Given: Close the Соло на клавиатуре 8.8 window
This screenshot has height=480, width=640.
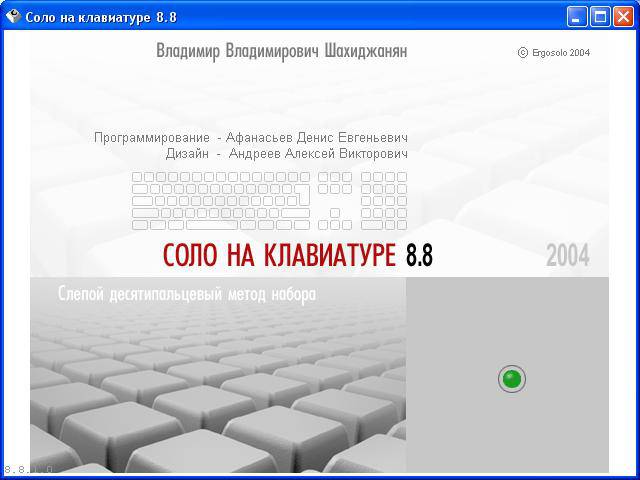Looking at the screenshot, I should coord(624,17).
